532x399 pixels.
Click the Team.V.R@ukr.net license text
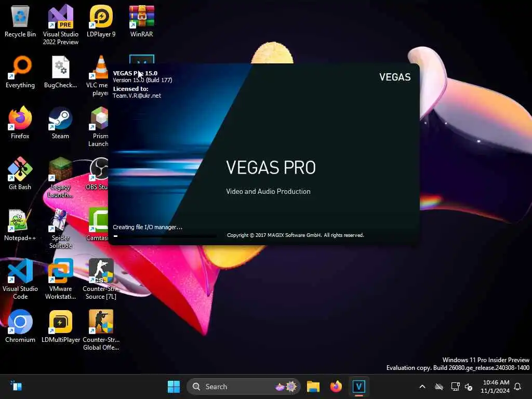pyautogui.click(x=137, y=96)
